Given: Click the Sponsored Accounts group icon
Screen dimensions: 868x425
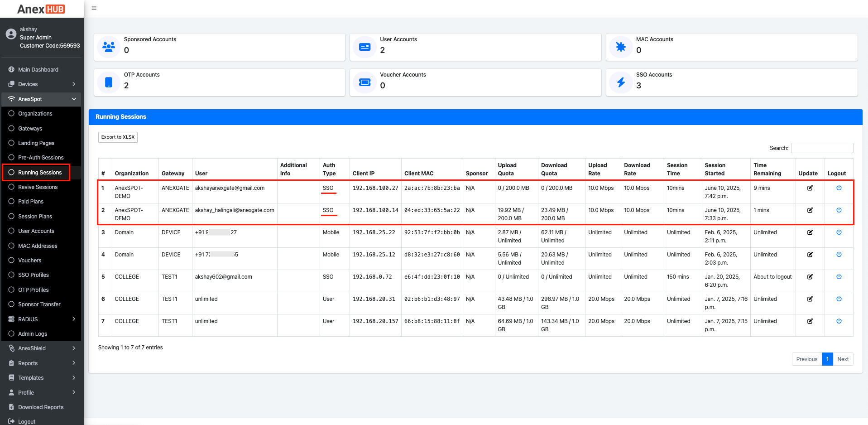Looking at the screenshot, I should [x=108, y=47].
